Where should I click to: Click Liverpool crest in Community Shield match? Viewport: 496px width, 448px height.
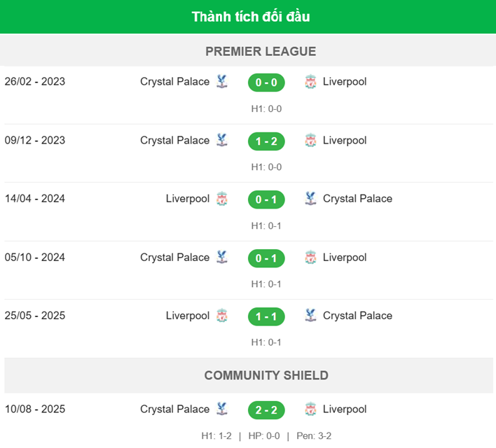pyautogui.click(x=310, y=409)
